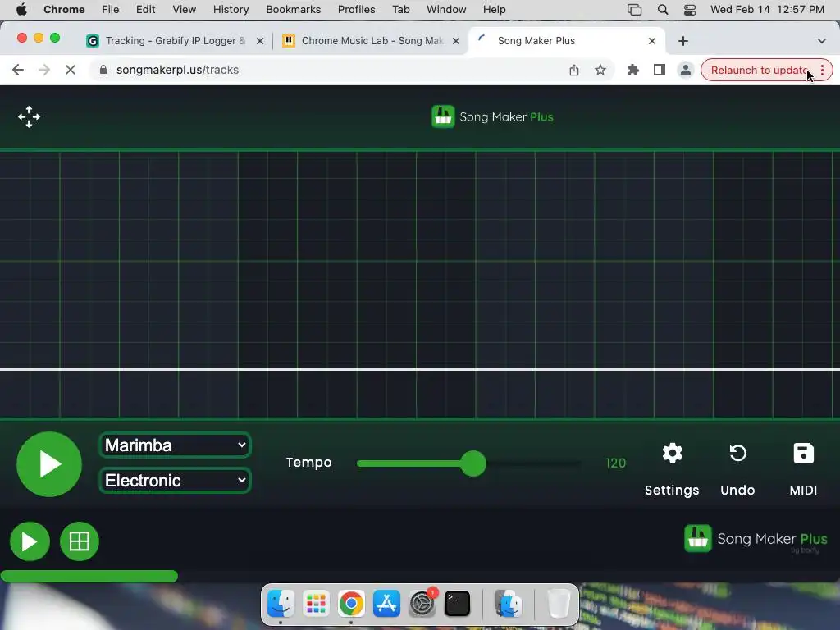Open the View menu
Image resolution: width=840 pixels, height=630 pixels.
pos(185,10)
